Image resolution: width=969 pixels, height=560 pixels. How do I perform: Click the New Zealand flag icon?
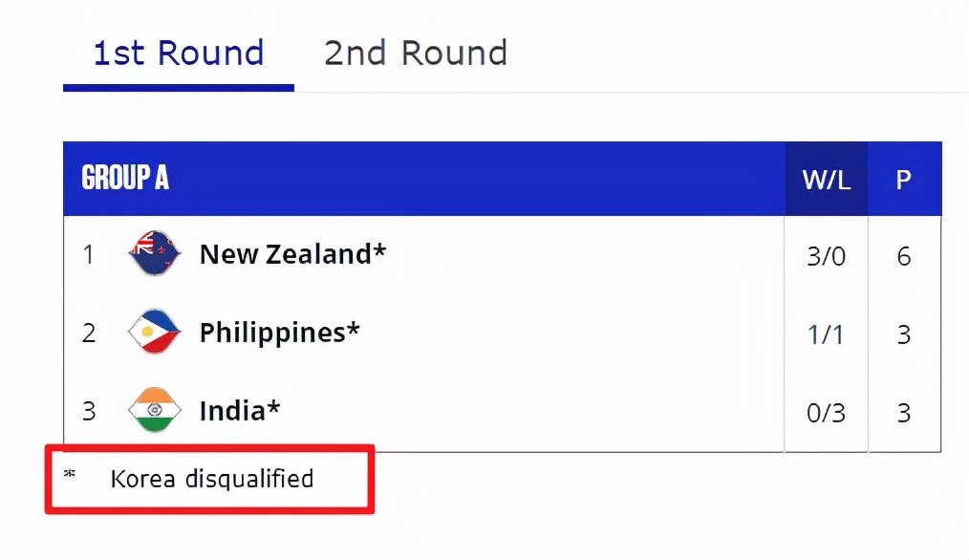[155, 254]
